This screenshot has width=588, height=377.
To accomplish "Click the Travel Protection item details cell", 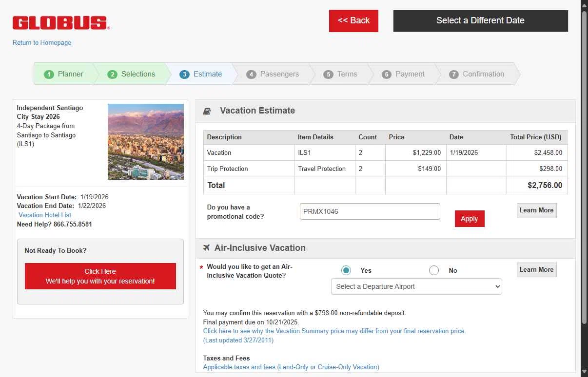I will tap(324, 169).
